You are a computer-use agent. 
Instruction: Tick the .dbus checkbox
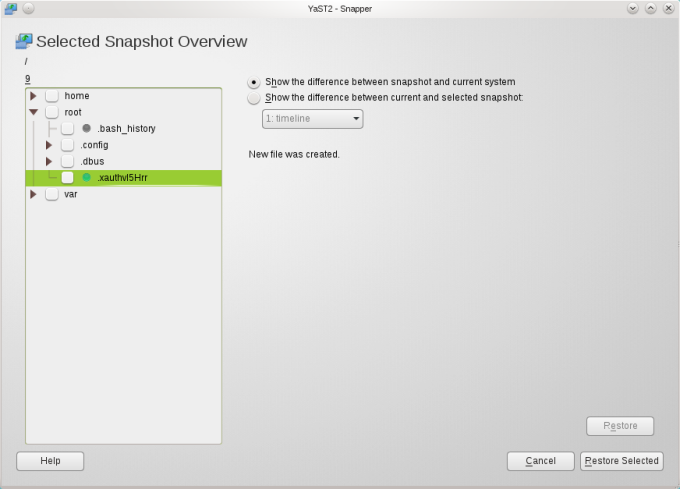tap(67, 161)
